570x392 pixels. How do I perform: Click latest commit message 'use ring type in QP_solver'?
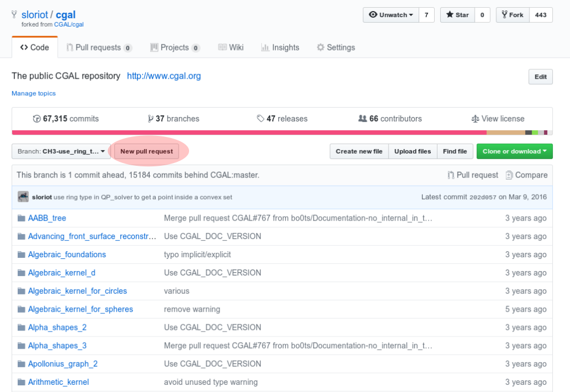[143, 197]
